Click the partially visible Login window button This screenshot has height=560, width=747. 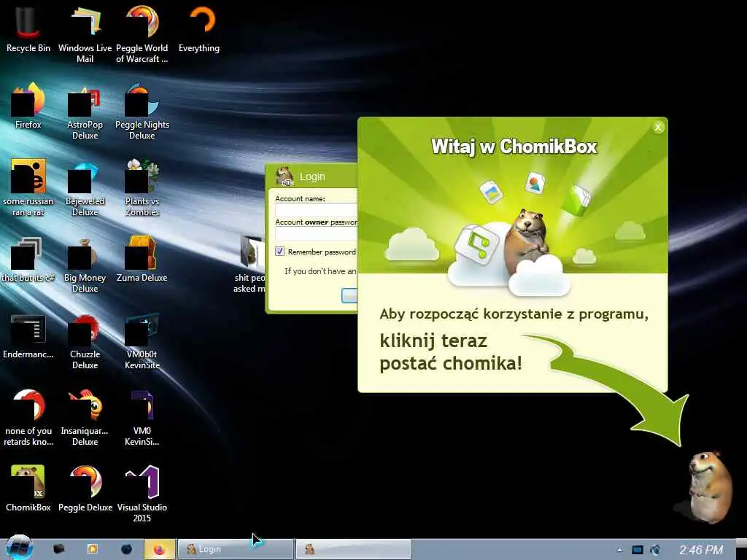(x=349, y=296)
